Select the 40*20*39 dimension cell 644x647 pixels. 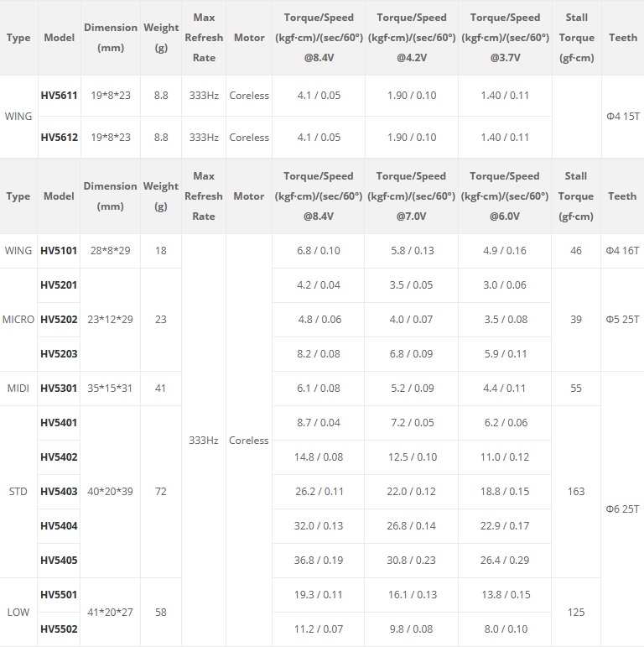pyautogui.click(x=110, y=492)
